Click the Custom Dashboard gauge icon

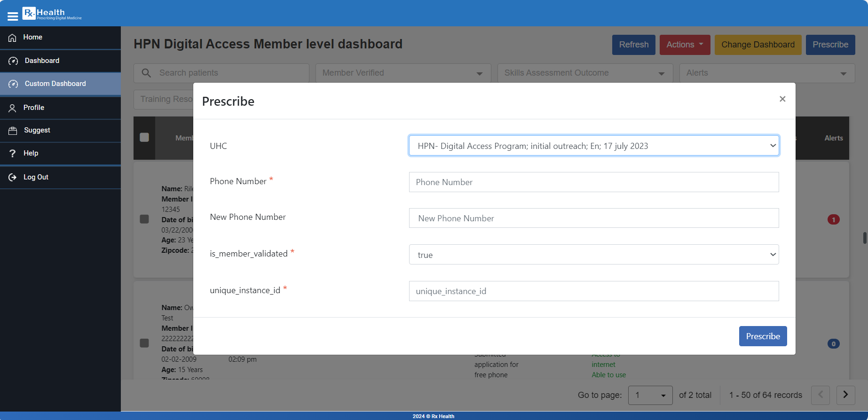tap(13, 84)
